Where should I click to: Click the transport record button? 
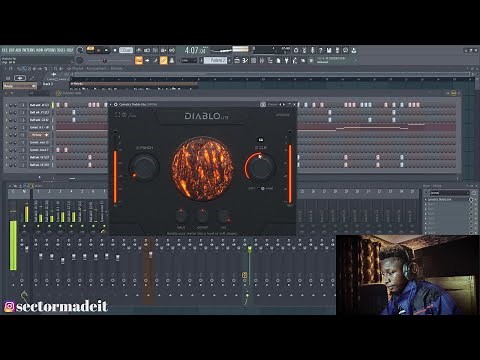(x=115, y=50)
